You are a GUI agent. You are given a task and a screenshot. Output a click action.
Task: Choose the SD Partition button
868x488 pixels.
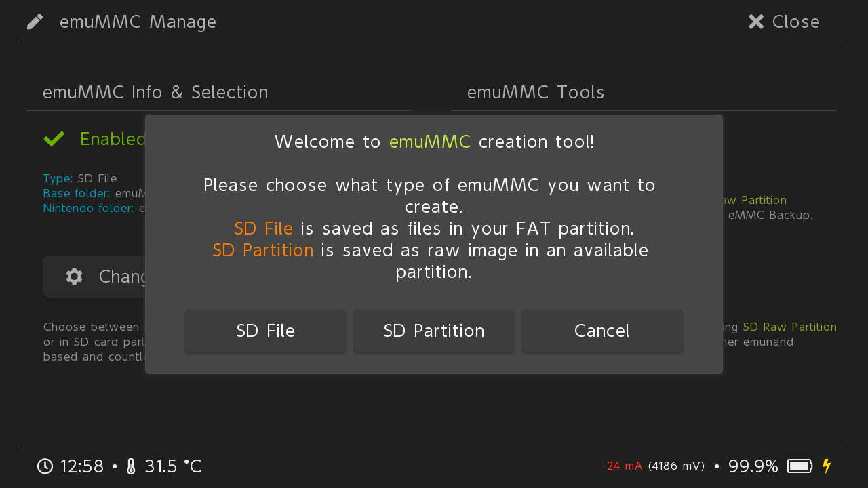point(434,331)
